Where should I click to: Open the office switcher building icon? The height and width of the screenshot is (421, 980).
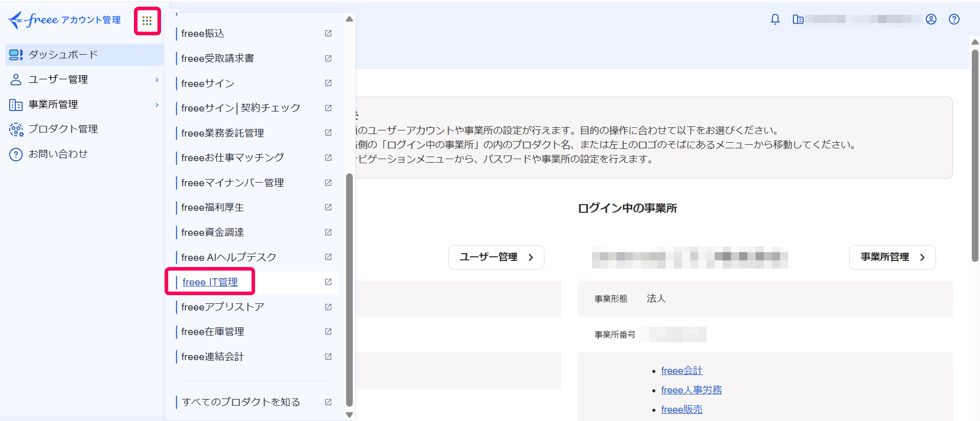tap(798, 19)
